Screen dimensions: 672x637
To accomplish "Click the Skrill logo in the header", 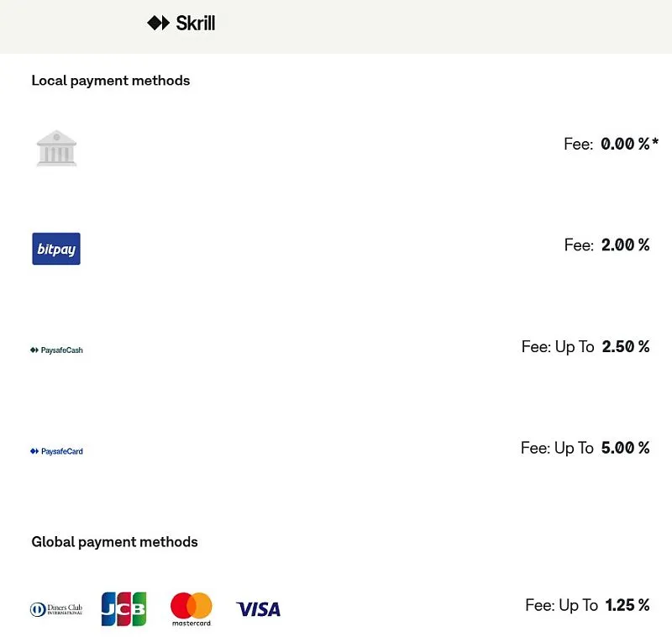I will pos(181,24).
